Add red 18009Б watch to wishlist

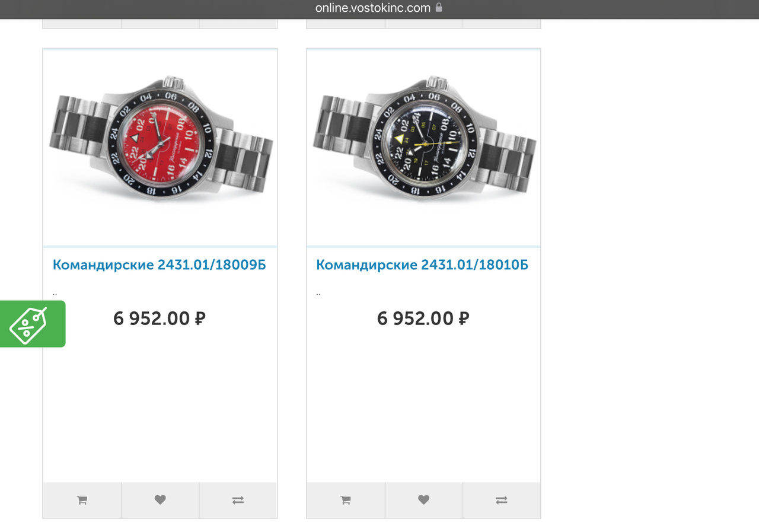pyautogui.click(x=160, y=500)
